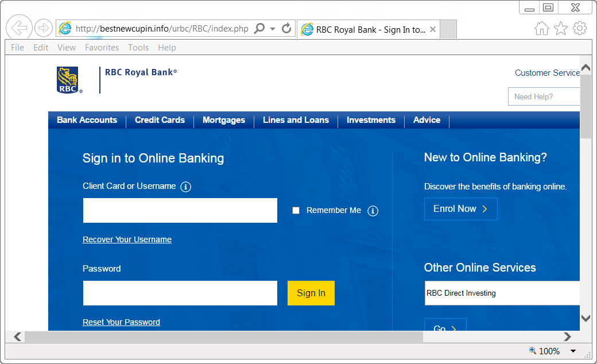The height and width of the screenshot is (364, 597).
Task: Click the Go button under Other Online Services
Action: pyautogui.click(x=445, y=325)
